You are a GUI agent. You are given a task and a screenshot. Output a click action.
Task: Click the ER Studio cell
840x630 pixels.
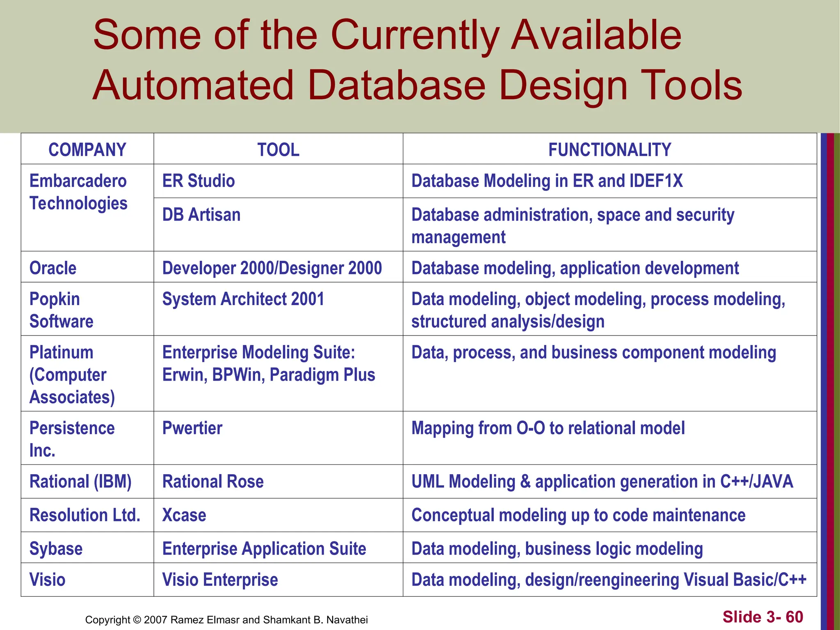tap(278, 181)
